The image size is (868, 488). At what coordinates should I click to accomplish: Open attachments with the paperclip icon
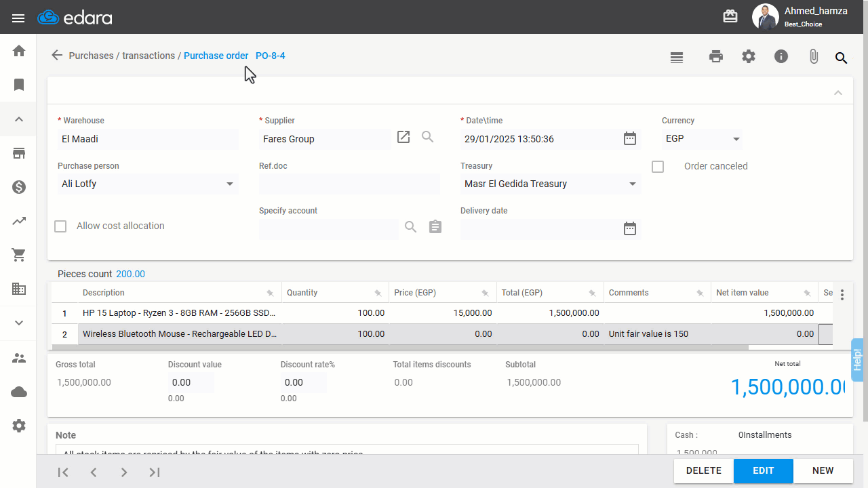point(814,57)
